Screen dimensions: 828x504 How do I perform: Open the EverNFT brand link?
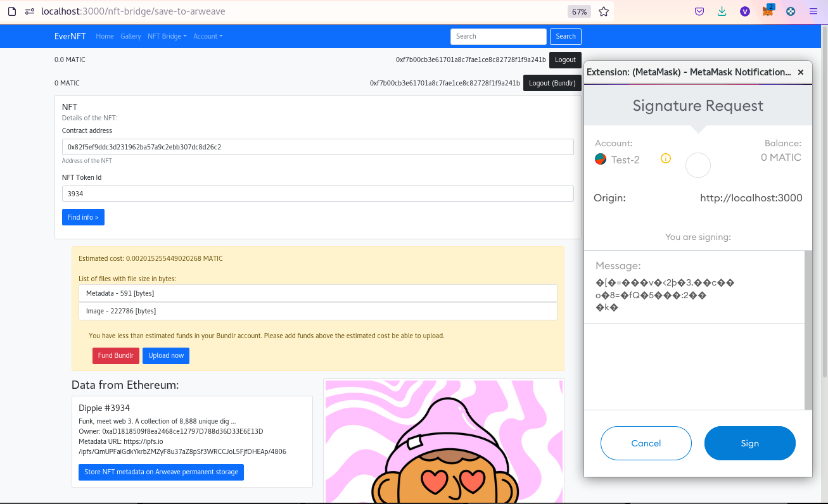tap(70, 36)
